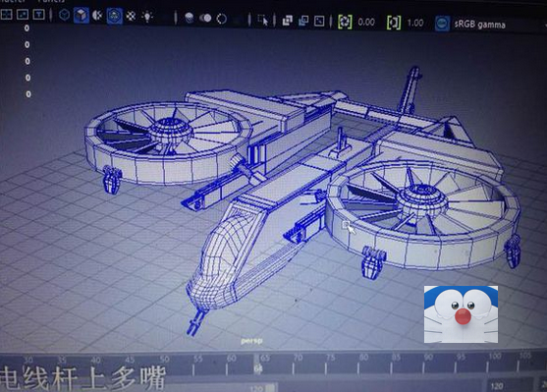Toggle X-Ray display mode

click(x=287, y=21)
